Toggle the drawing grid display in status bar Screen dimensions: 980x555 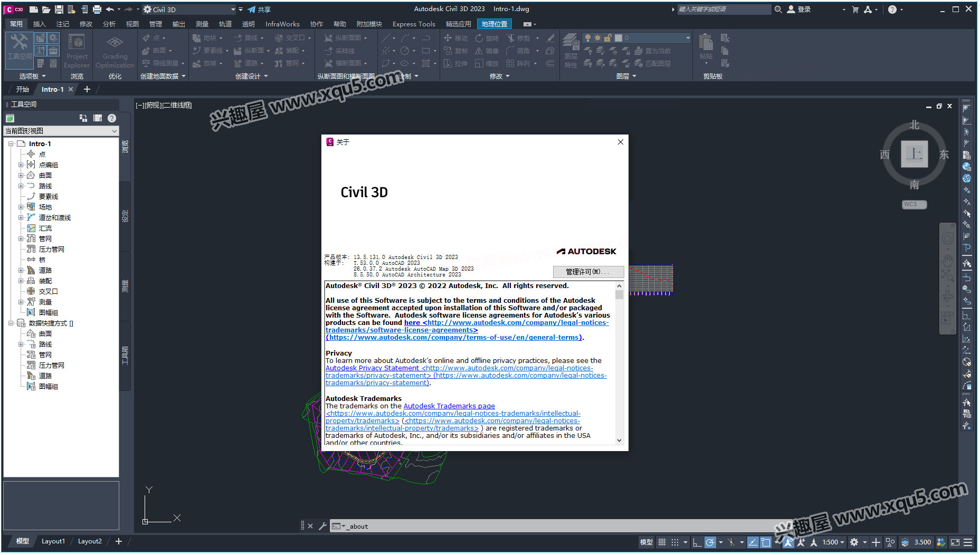662,542
